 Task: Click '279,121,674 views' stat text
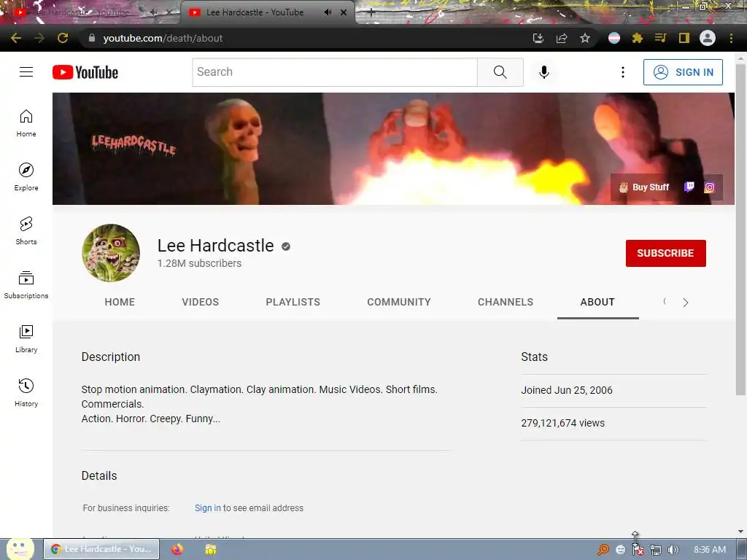[x=562, y=423]
